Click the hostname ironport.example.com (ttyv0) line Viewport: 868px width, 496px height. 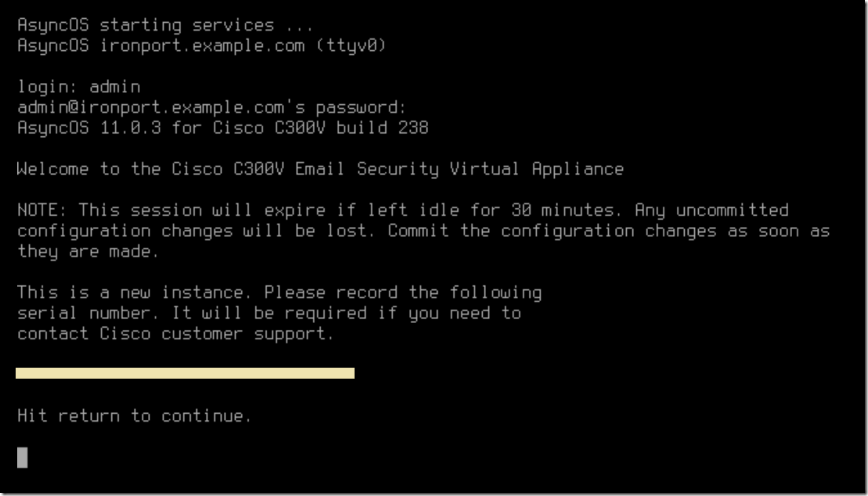(x=201, y=45)
